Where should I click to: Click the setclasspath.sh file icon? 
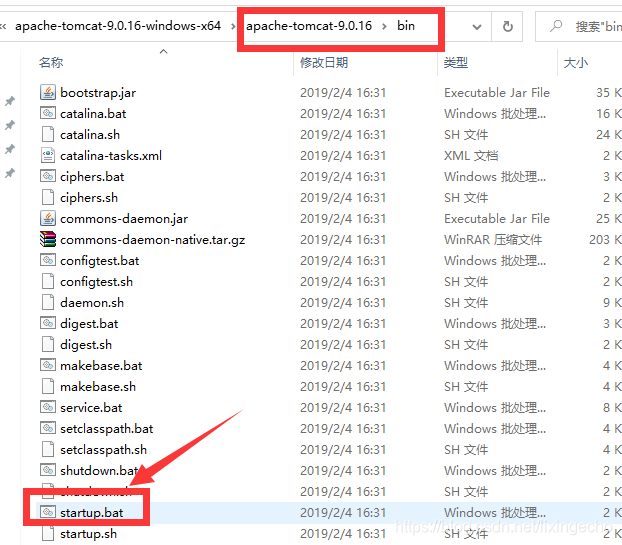(x=48, y=449)
